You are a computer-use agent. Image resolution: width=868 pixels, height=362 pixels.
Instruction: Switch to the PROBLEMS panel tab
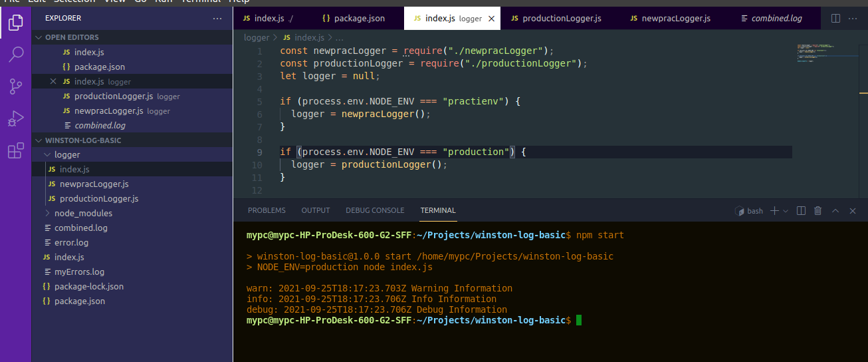267,210
